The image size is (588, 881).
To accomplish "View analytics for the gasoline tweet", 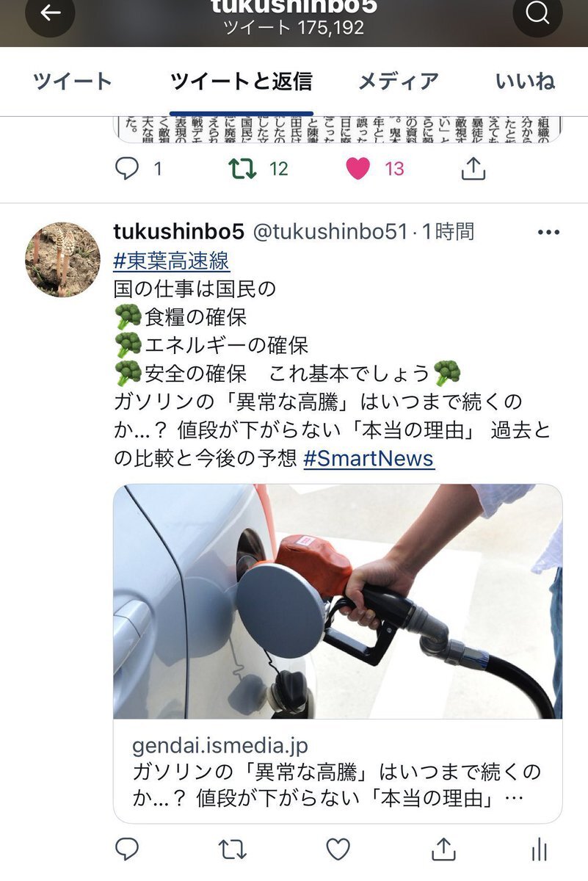I will [540, 850].
